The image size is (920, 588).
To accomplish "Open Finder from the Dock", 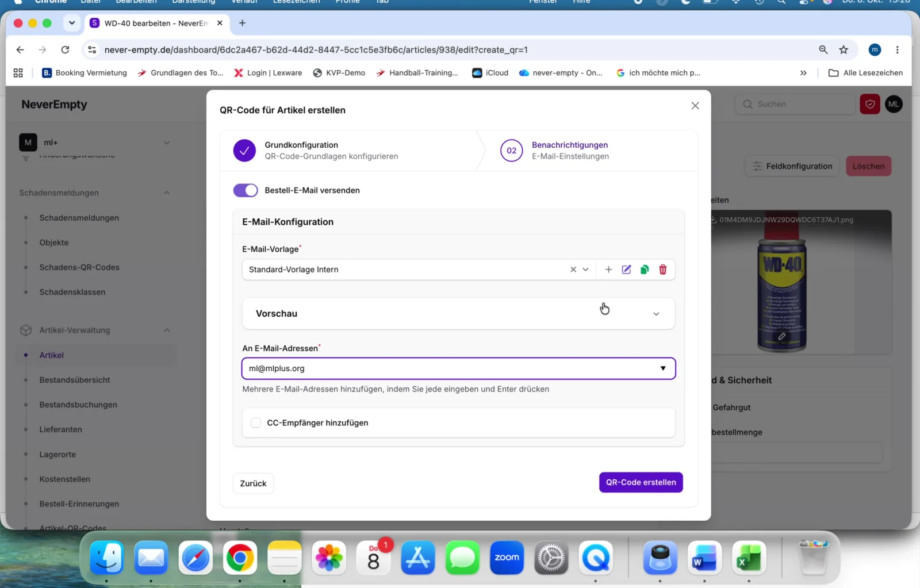I will click(107, 558).
